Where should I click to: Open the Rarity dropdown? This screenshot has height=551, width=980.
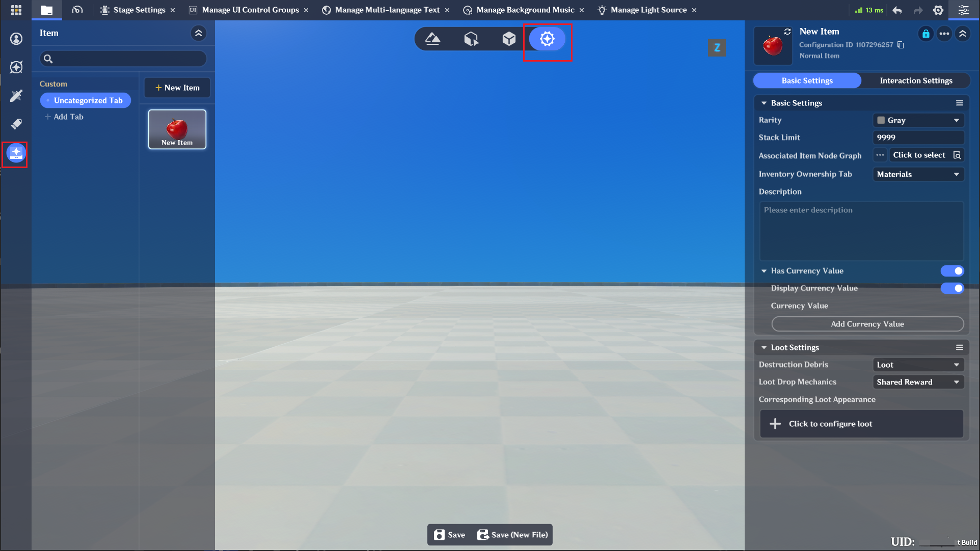click(x=918, y=120)
